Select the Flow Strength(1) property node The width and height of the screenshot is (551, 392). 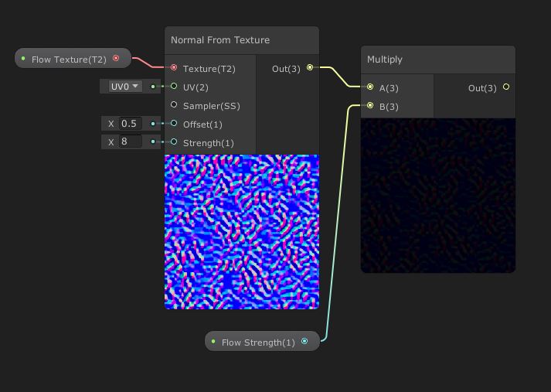point(257,342)
